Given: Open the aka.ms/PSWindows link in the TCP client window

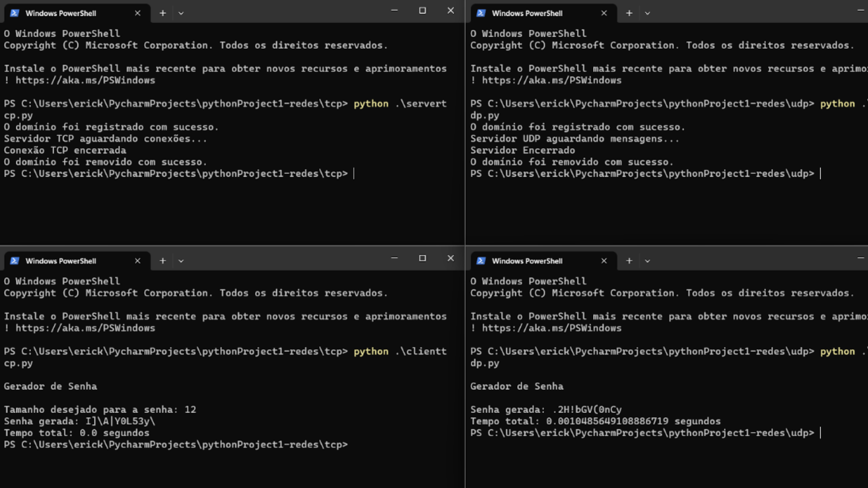Looking at the screenshot, I should click(85, 328).
